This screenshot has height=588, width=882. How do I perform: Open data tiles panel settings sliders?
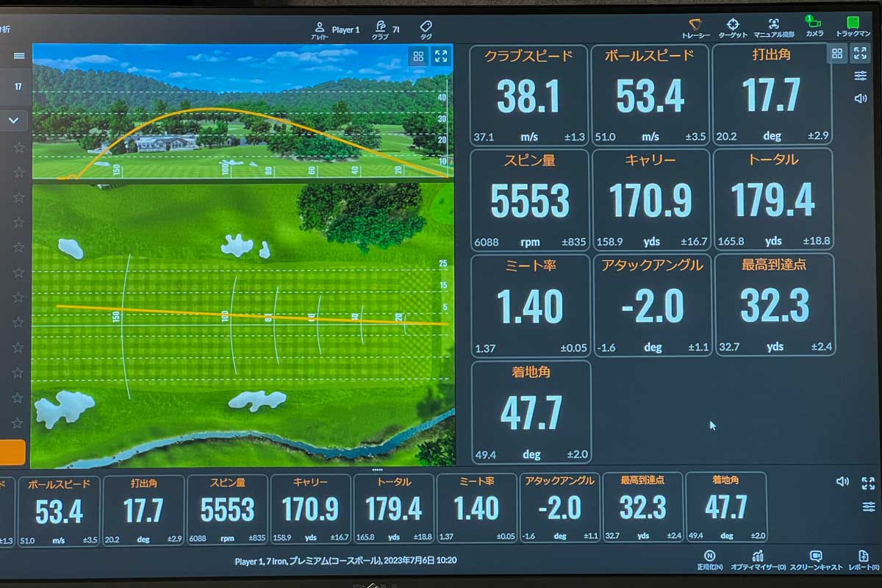[x=860, y=76]
